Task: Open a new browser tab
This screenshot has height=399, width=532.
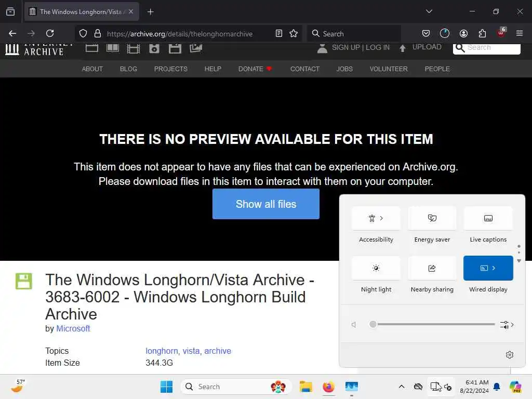Action: 150,12
